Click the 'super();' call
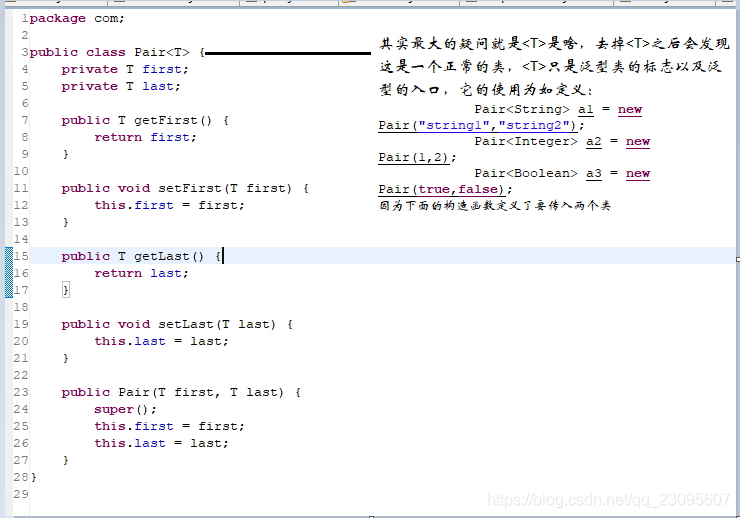The width and height of the screenshot is (740, 518). pyautogui.click(x=125, y=409)
